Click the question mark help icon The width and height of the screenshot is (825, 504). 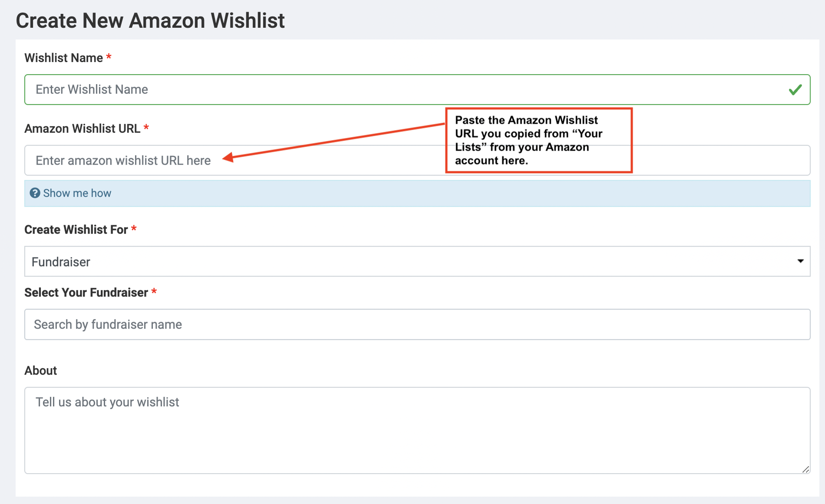(35, 193)
